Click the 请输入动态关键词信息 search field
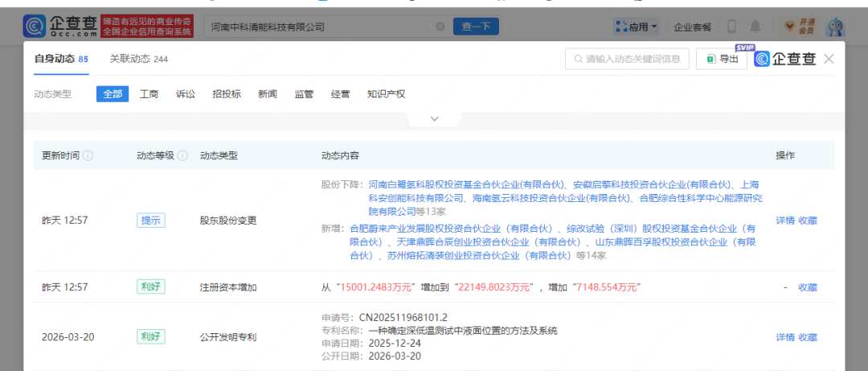868x371 pixels. 627,59
